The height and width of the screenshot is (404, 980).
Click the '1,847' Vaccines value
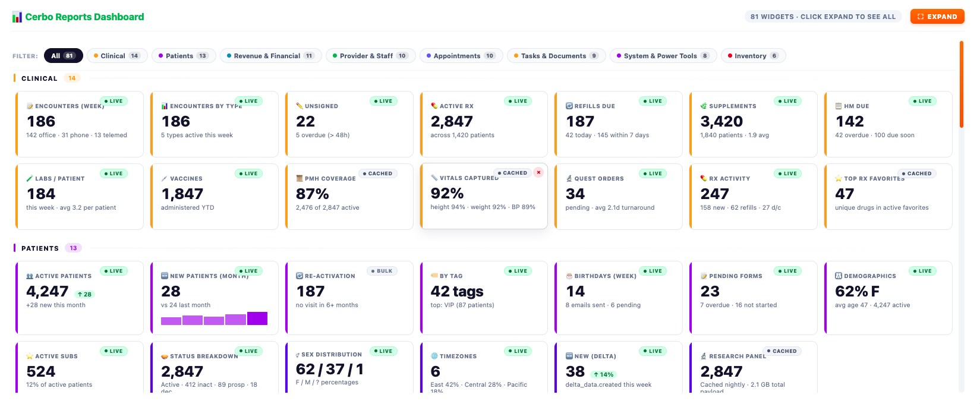coord(182,194)
